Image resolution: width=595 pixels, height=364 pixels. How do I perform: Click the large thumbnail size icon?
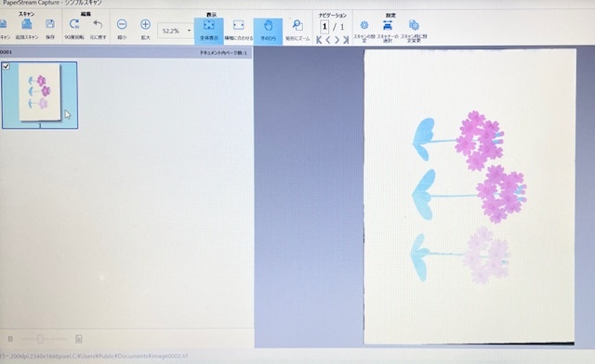tap(78, 339)
